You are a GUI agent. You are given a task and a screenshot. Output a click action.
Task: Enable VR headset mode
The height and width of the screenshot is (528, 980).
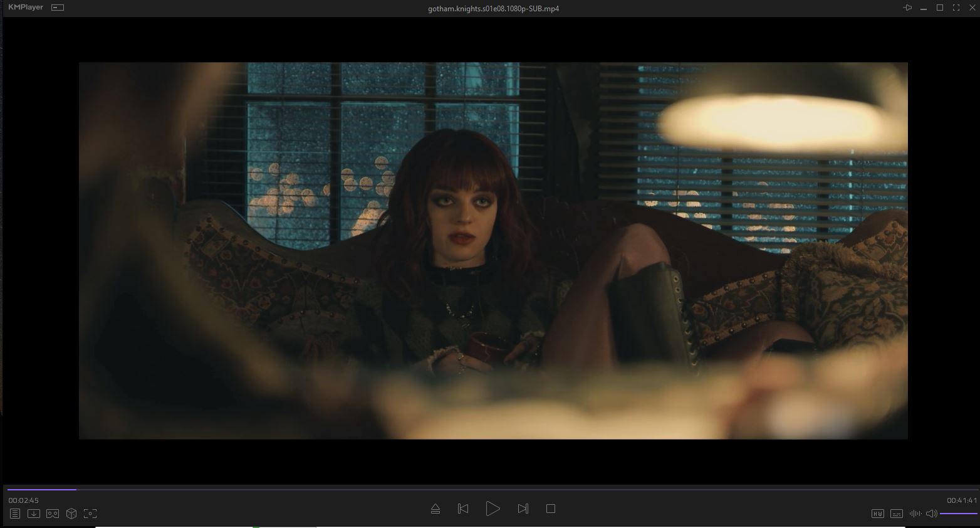coord(53,514)
